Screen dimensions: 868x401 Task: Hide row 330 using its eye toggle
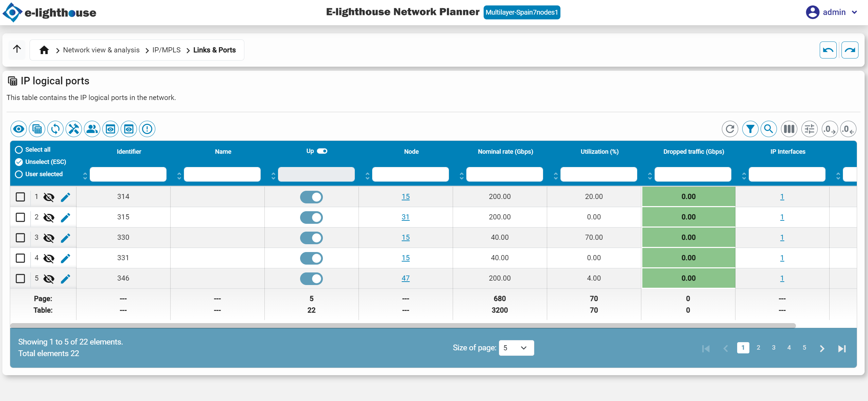pos(49,238)
